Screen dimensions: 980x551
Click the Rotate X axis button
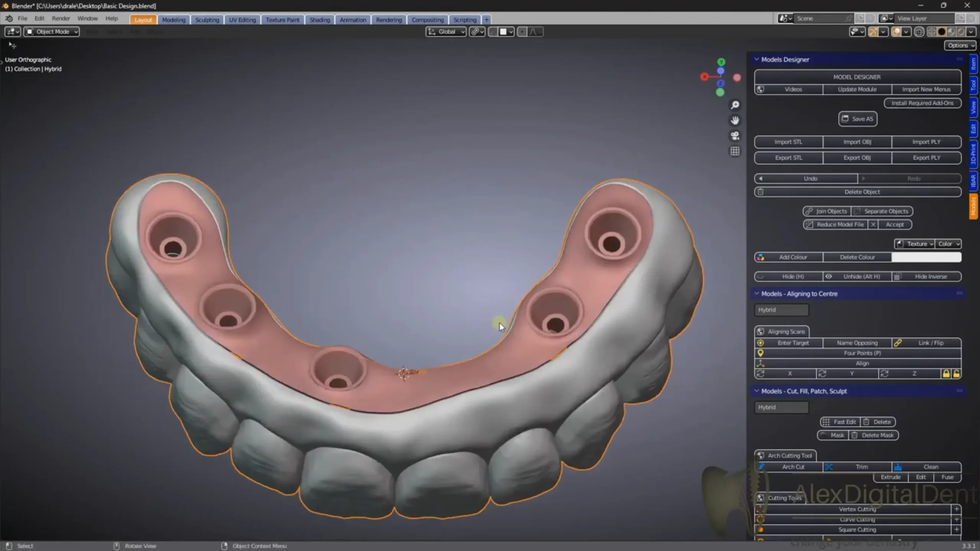click(785, 373)
